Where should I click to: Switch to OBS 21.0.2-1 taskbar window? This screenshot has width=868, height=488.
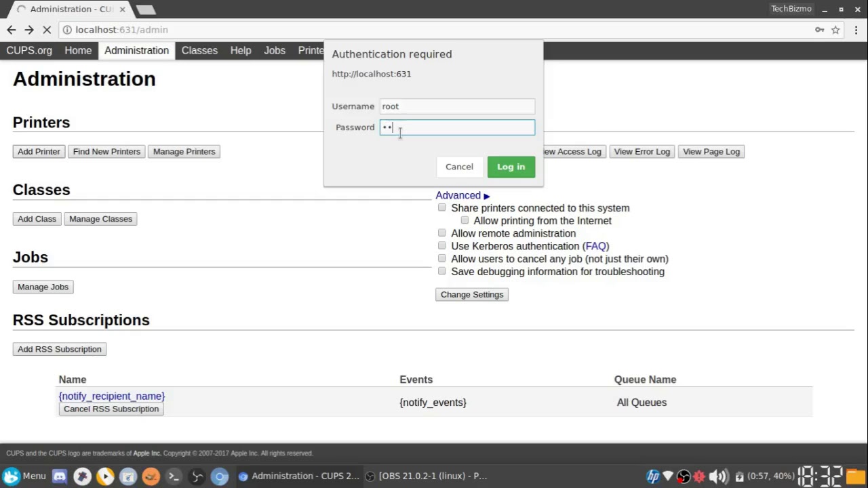point(426,476)
